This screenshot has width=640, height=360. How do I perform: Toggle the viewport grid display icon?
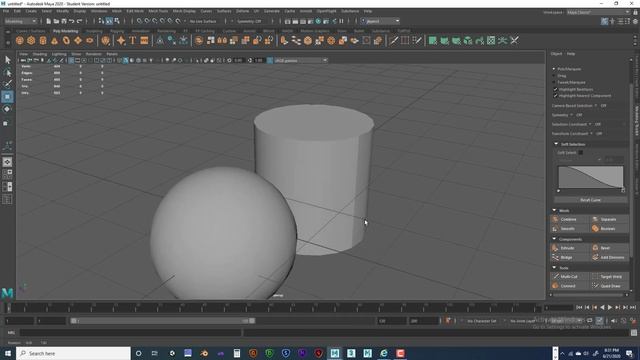coord(71,60)
